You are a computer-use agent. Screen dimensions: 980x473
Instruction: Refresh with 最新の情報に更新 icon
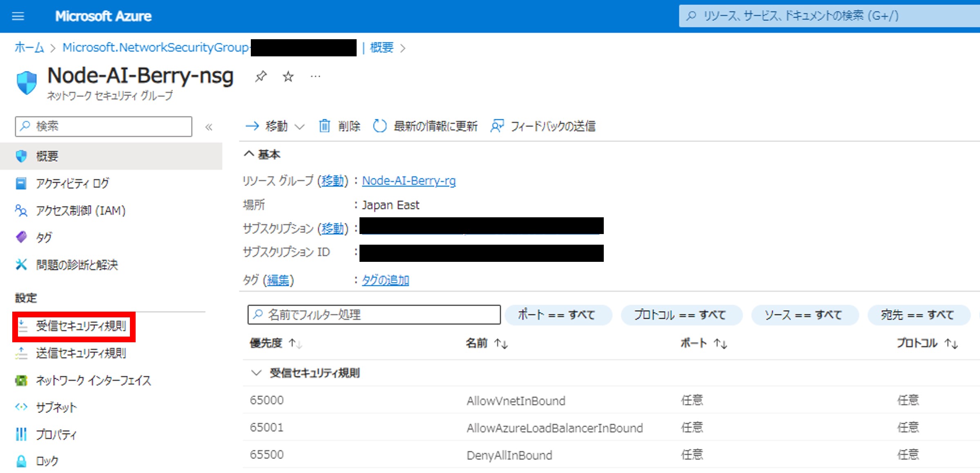pos(379,126)
